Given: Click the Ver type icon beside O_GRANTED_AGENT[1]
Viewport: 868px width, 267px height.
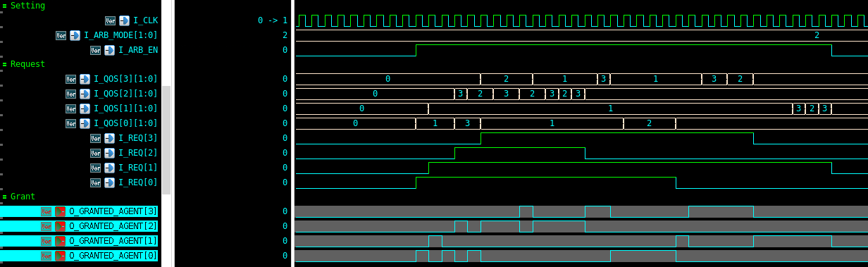Looking at the screenshot, I should (x=46, y=241).
